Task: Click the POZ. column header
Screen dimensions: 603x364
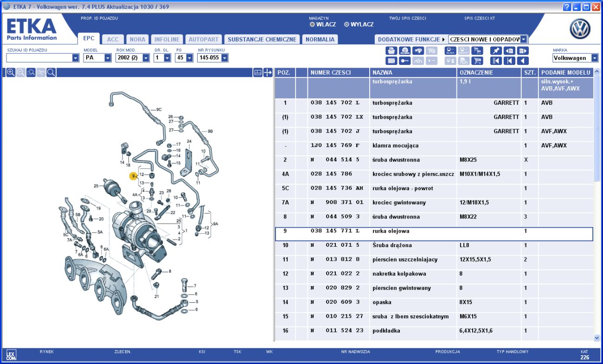Action: (x=285, y=72)
